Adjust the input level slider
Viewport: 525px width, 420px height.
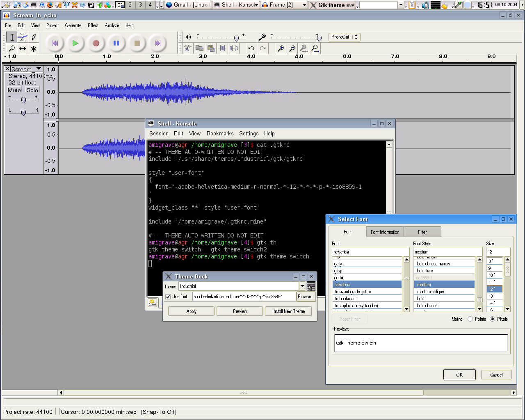(x=319, y=38)
